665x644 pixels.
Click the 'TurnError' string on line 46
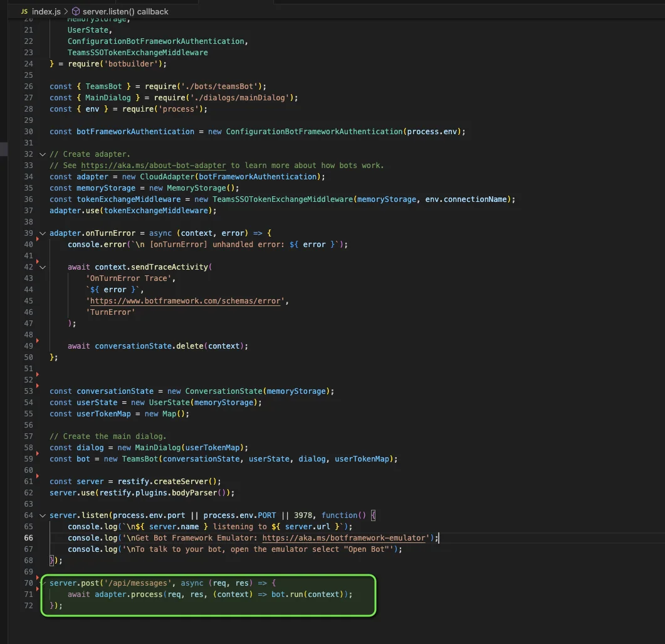pyautogui.click(x=110, y=312)
